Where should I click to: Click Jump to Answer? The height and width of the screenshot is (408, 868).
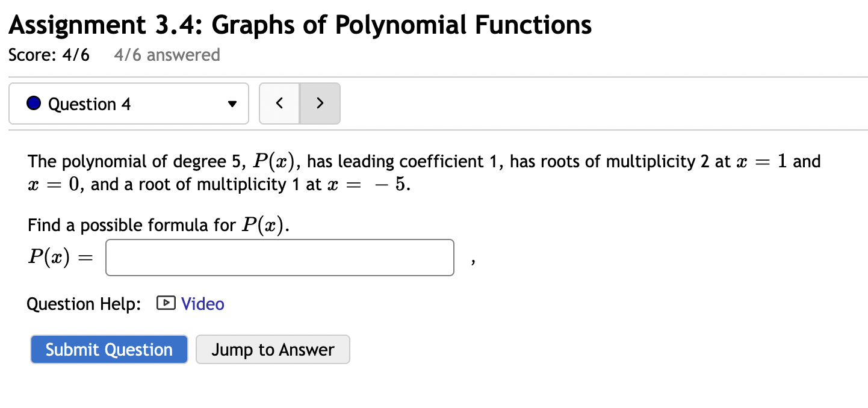(x=273, y=349)
